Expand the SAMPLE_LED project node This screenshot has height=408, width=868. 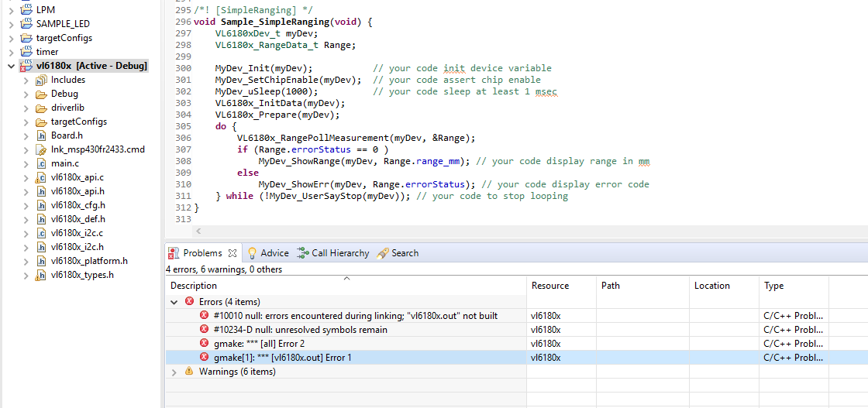click(x=12, y=24)
